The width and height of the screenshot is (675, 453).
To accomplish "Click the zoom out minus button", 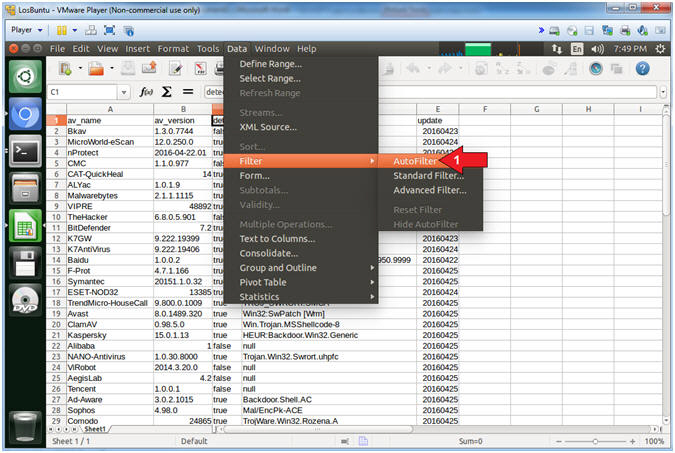I will click(x=558, y=441).
